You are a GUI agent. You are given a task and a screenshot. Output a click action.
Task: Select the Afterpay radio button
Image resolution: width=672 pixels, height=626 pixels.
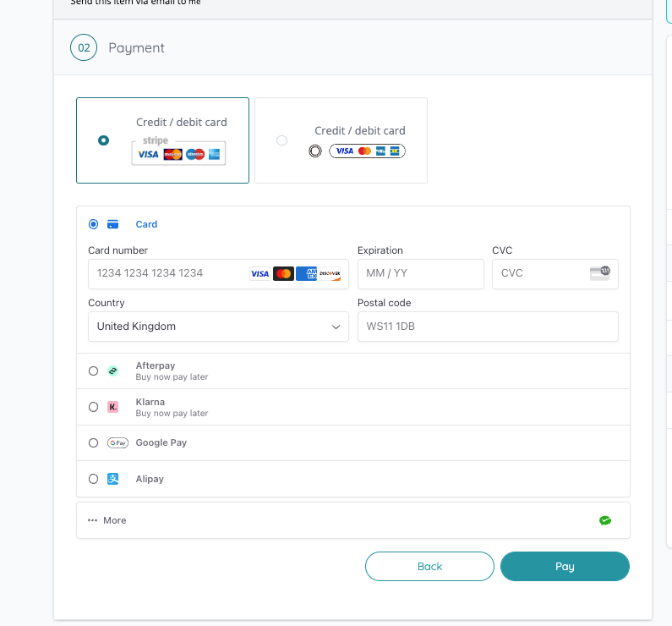click(93, 371)
